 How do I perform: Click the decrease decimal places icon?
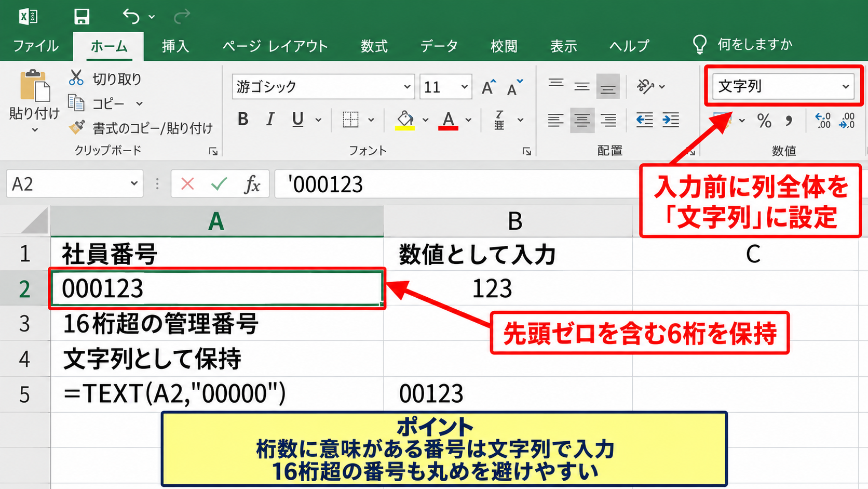coord(847,121)
